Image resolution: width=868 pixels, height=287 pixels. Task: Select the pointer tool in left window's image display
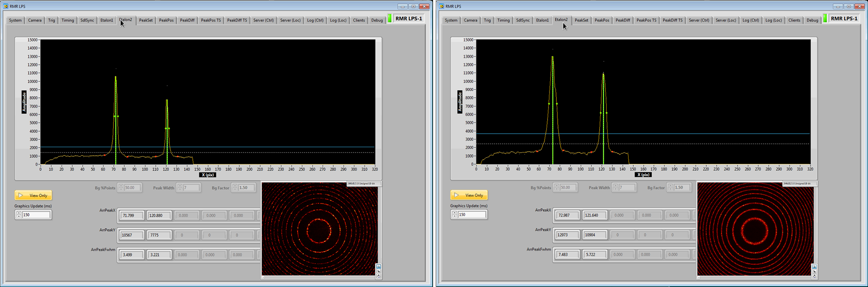[x=379, y=271]
